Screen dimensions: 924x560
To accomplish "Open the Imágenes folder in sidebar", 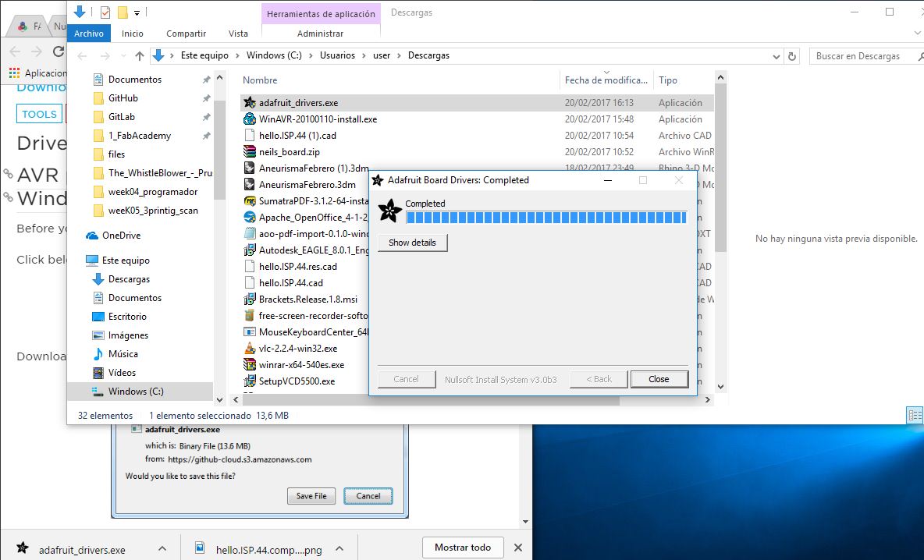I will coord(120,335).
